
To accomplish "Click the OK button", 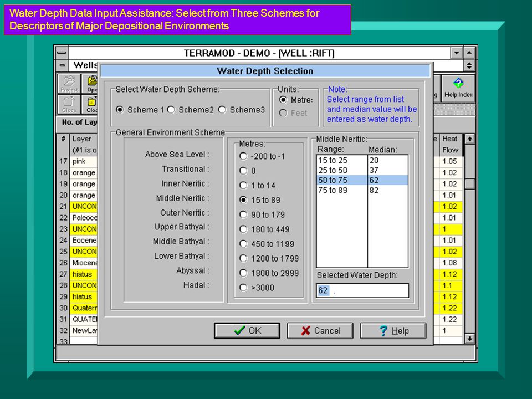I will [247, 330].
